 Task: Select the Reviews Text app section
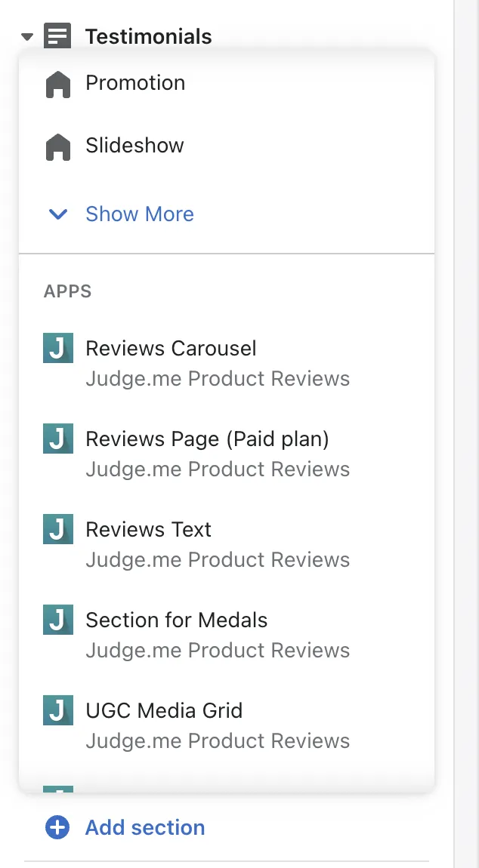pyautogui.click(x=227, y=543)
